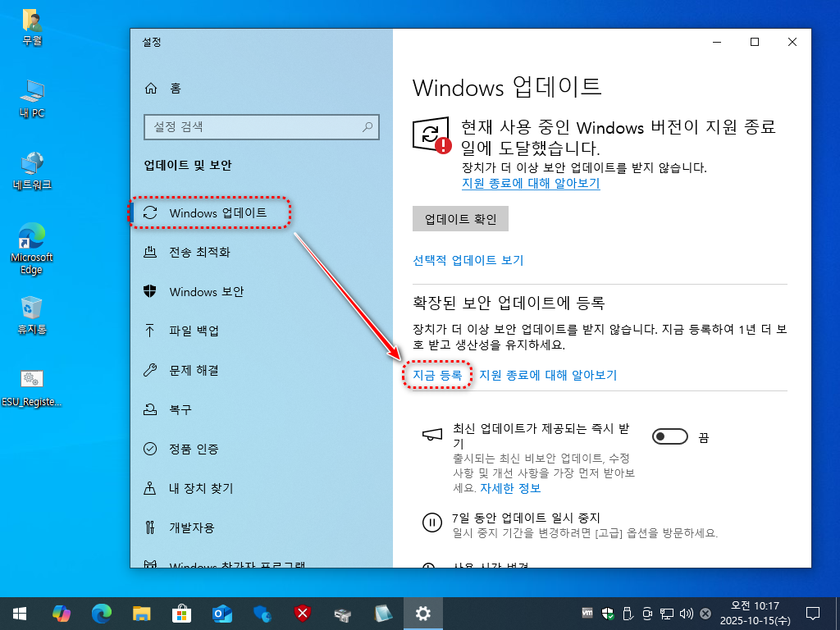Maximize the 설정 window

click(x=755, y=43)
